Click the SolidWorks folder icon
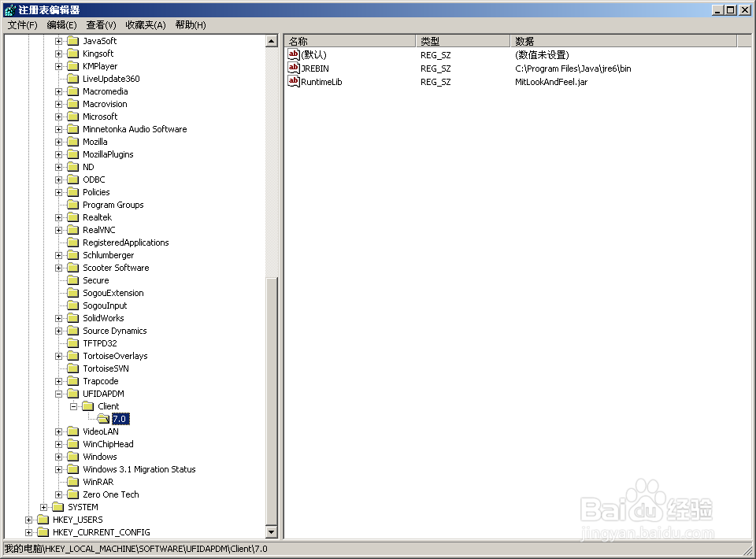This screenshot has width=756, height=559. click(72, 318)
